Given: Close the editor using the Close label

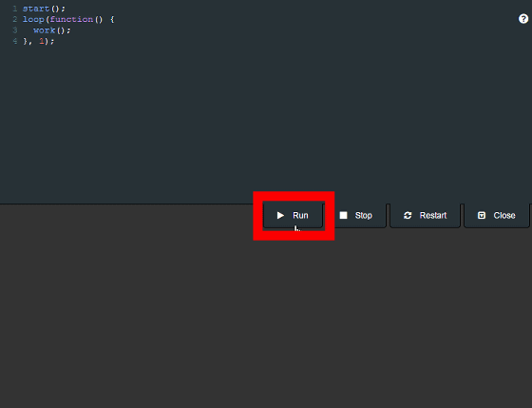Looking at the screenshot, I should pyautogui.click(x=504, y=215).
